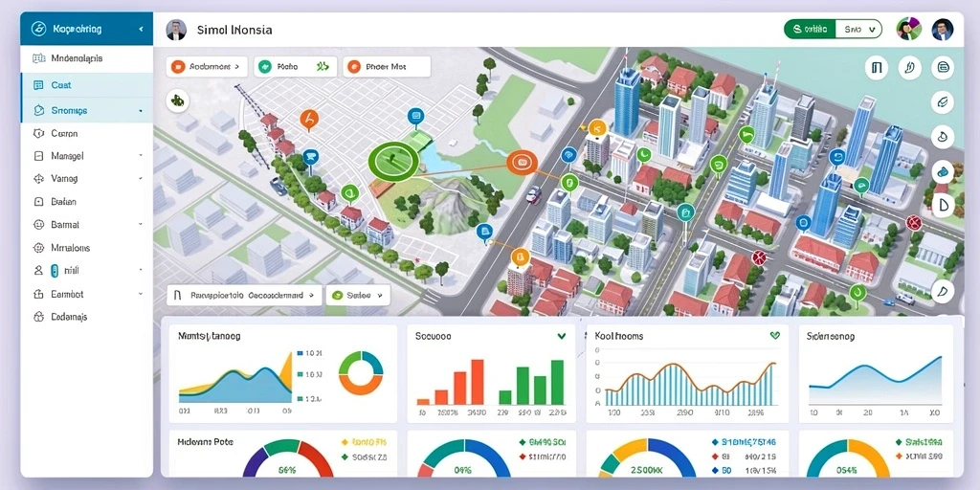Click the Aodomers filter chip
Viewport: 980px width, 490px height.
pos(207,66)
